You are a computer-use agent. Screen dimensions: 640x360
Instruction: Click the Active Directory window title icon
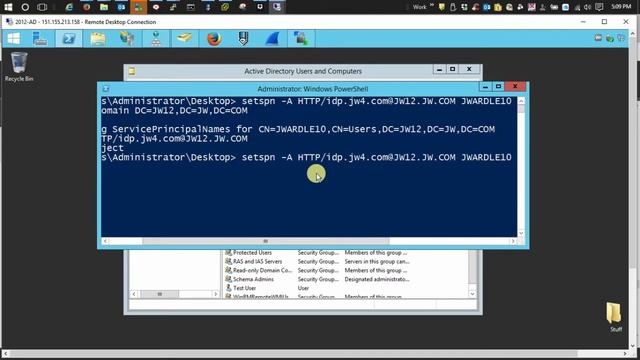click(x=132, y=71)
